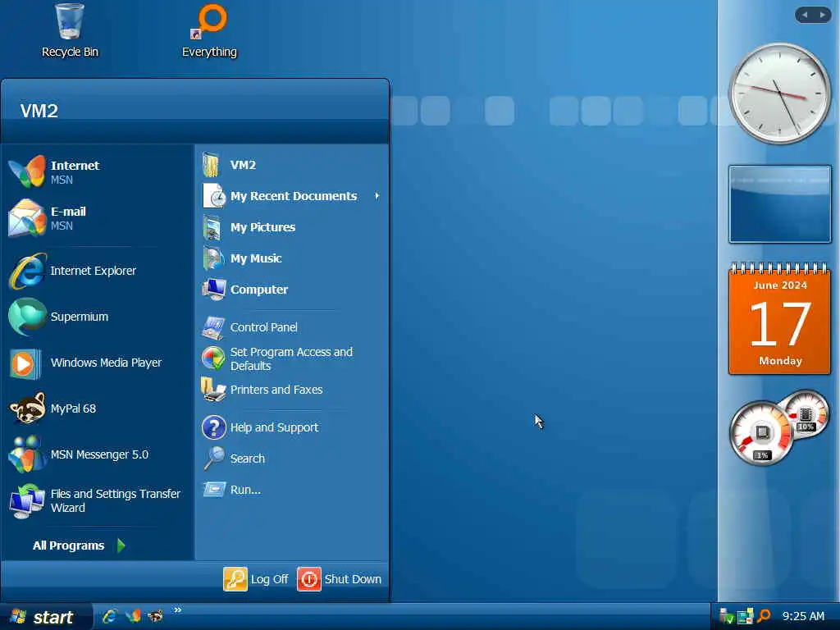840x630 pixels.
Task: Click the Everything magnifier tray icon
Action: pyautogui.click(x=764, y=616)
